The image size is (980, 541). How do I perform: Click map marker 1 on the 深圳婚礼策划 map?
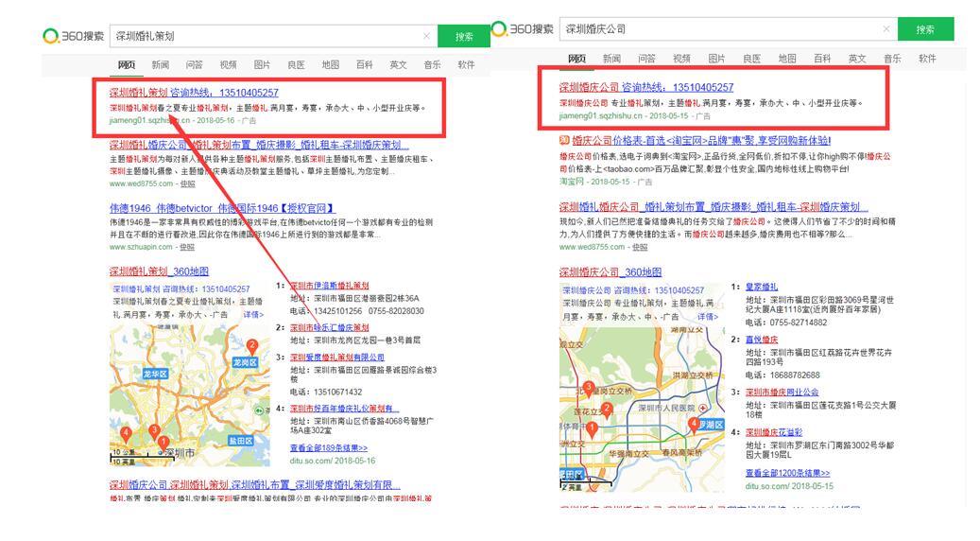tap(163, 445)
